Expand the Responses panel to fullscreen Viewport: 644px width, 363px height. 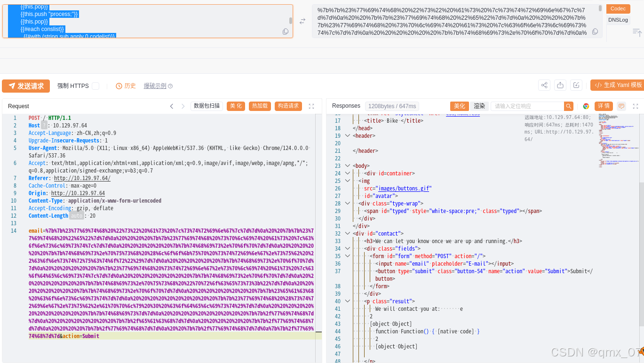tap(636, 106)
